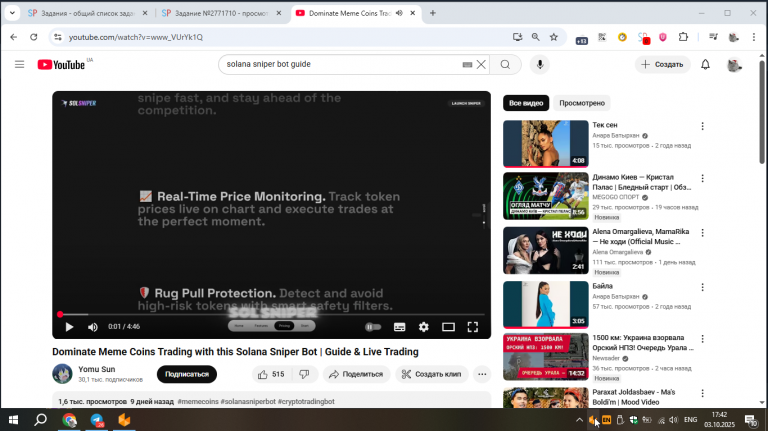The height and width of the screenshot is (431, 768).
Task: Toggle the autoplay switch in player
Action: click(x=373, y=327)
